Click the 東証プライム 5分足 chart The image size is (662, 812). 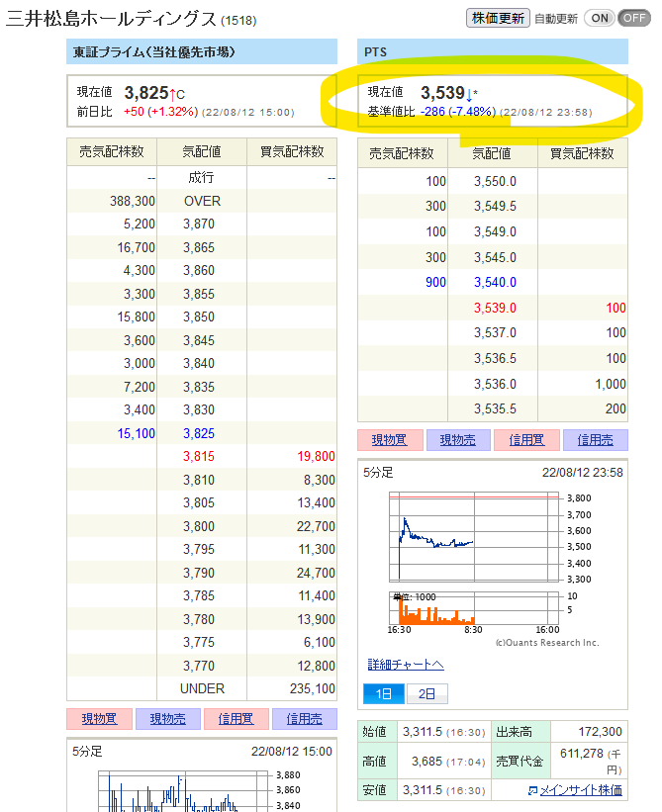184,791
